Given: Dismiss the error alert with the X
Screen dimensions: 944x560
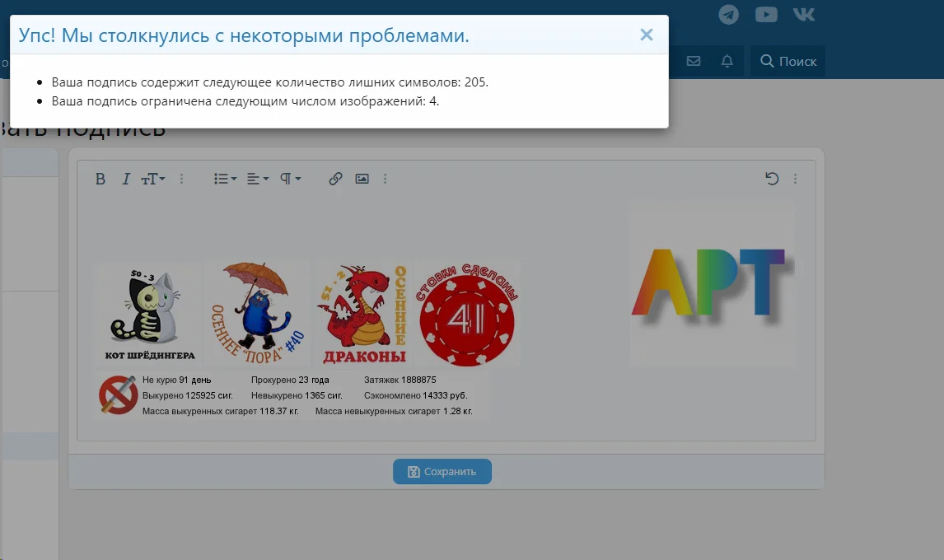Looking at the screenshot, I should tap(647, 34).
